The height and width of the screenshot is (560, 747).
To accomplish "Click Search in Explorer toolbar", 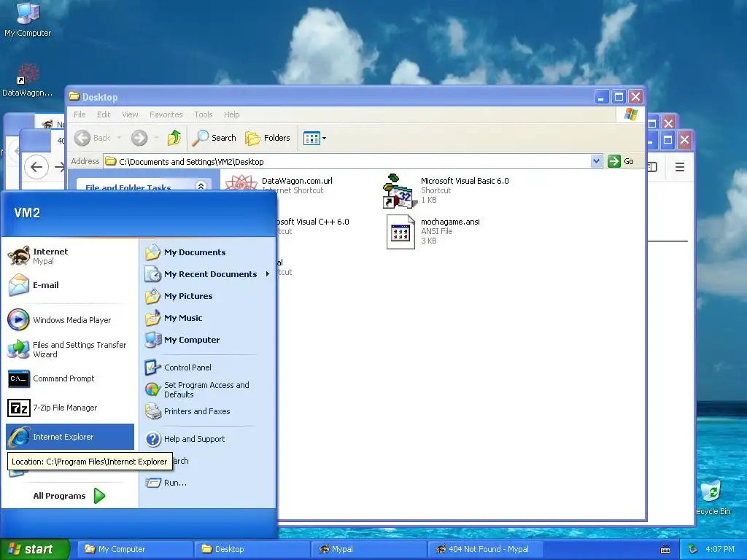I will [214, 138].
